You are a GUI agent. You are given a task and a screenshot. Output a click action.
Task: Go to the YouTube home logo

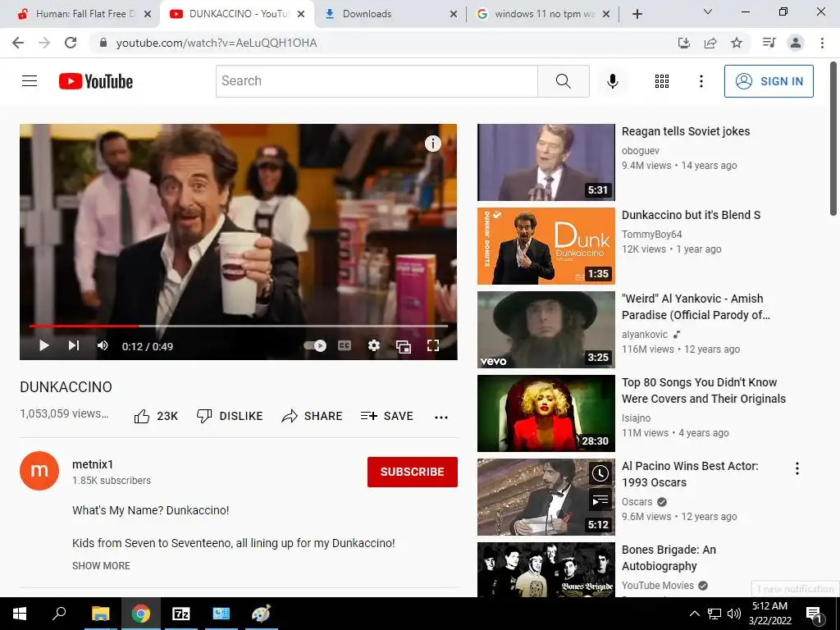click(x=96, y=81)
